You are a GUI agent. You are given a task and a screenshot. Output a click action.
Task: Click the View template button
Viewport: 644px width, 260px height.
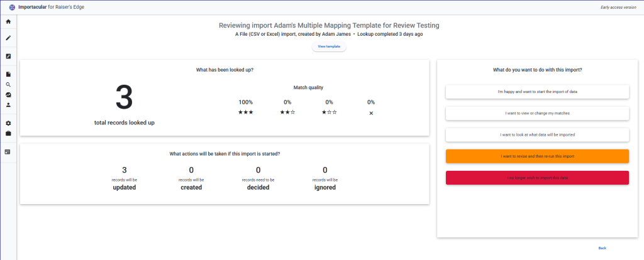pyautogui.click(x=329, y=47)
